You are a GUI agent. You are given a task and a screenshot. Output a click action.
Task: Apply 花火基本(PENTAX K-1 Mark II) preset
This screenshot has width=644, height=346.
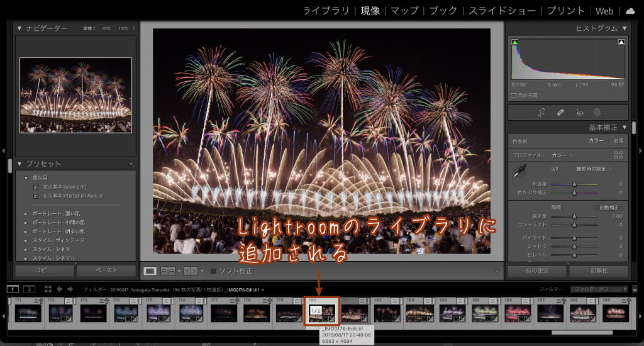point(72,196)
